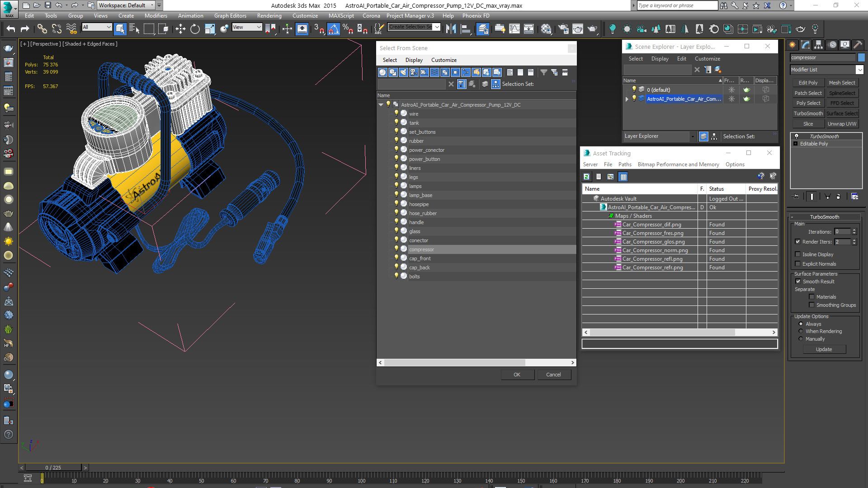
Task: Click the Edit Poly modifier button
Action: click(x=808, y=83)
